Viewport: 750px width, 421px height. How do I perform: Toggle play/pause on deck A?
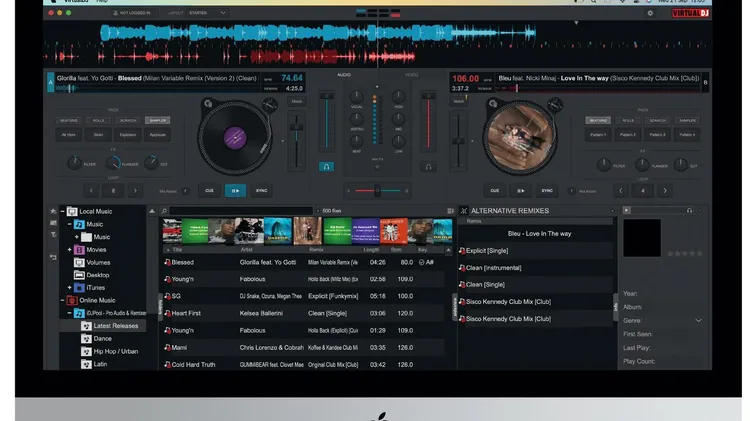[x=235, y=190]
